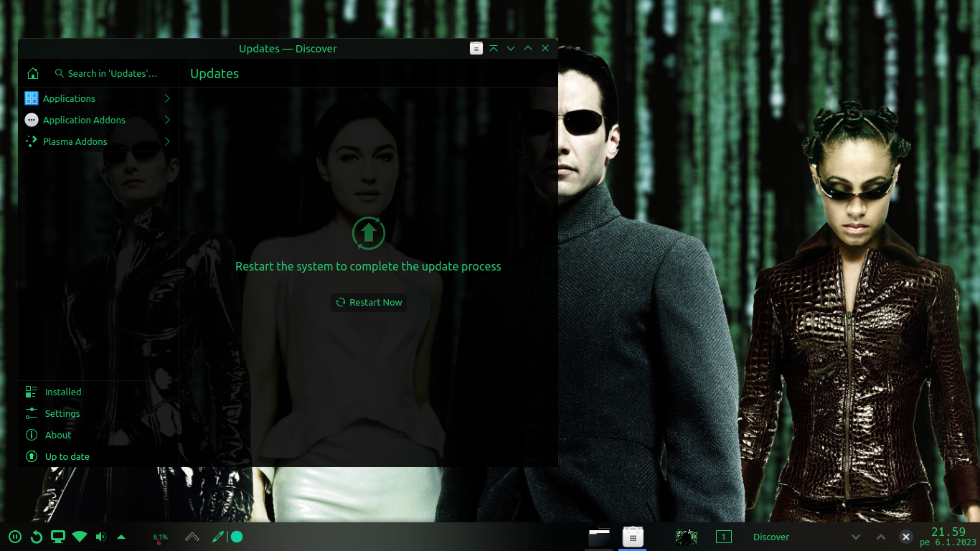Minimize the Discover window
This screenshot has width=980, height=551.
[511, 48]
